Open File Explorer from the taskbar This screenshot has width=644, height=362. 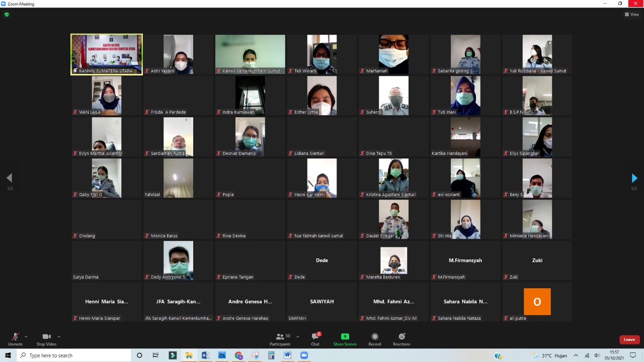click(x=189, y=355)
